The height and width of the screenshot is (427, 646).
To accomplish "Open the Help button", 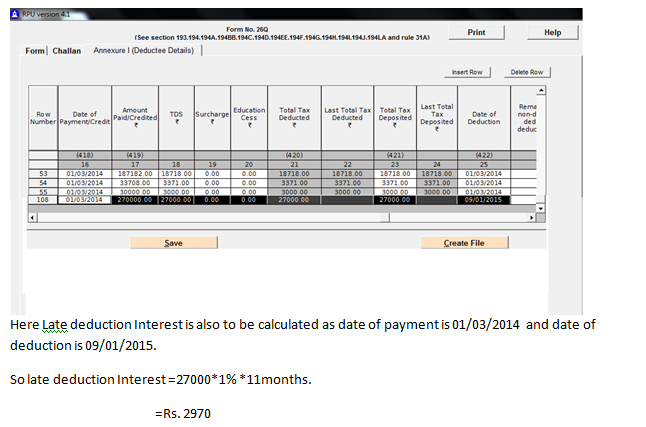I will tap(552, 33).
